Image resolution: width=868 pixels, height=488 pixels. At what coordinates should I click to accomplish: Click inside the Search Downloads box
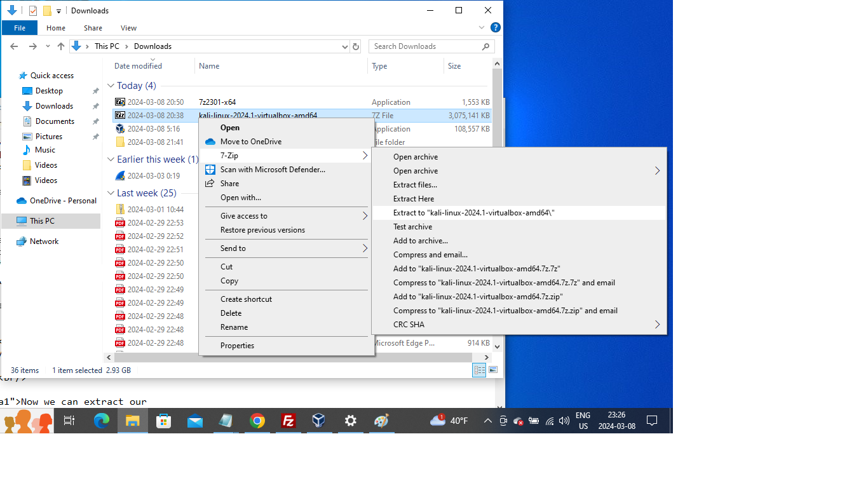point(419,46)
